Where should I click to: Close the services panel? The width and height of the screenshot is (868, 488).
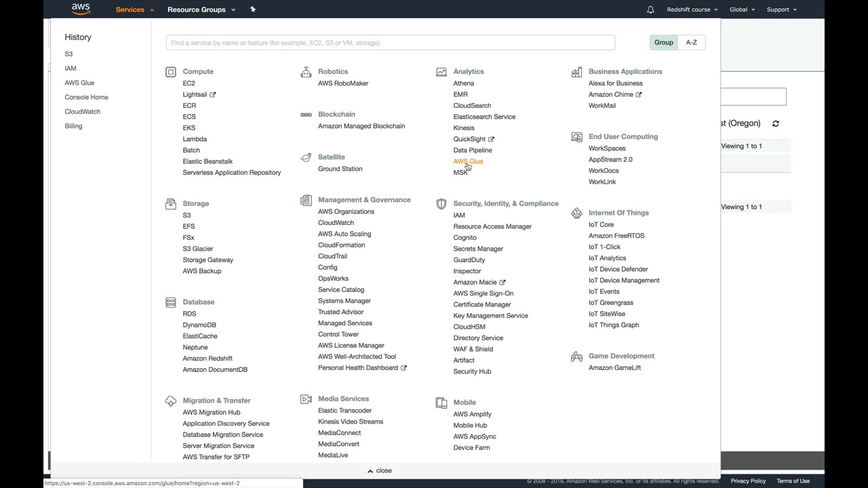pyautogui.click(x=380, y=470)
